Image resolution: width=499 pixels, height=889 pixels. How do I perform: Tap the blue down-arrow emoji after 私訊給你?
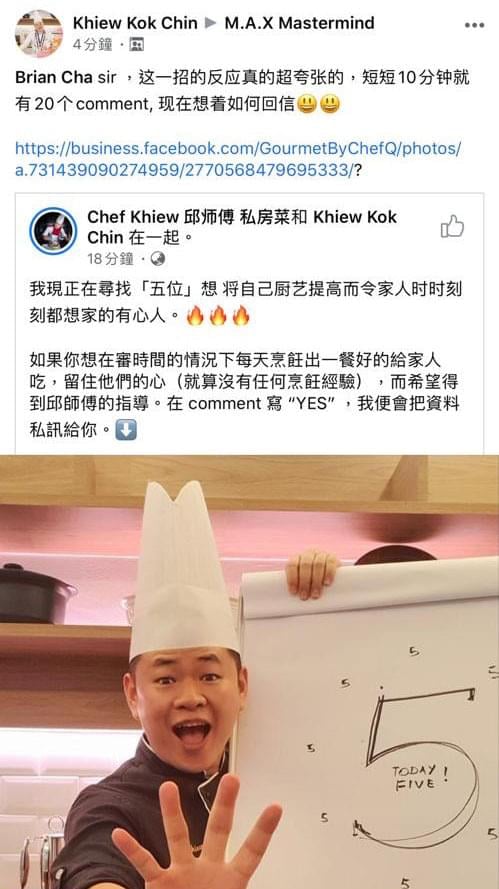coord(126,430)
